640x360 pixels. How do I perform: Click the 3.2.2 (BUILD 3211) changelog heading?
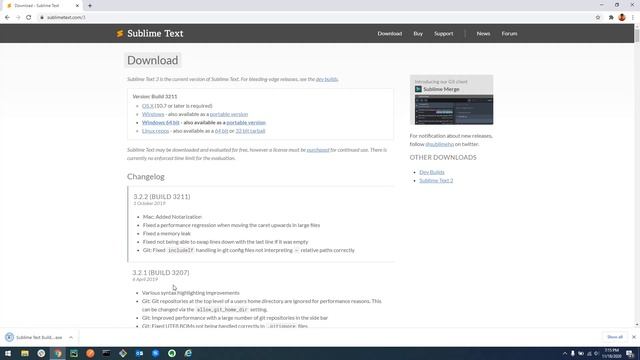[x=162, y=197]
